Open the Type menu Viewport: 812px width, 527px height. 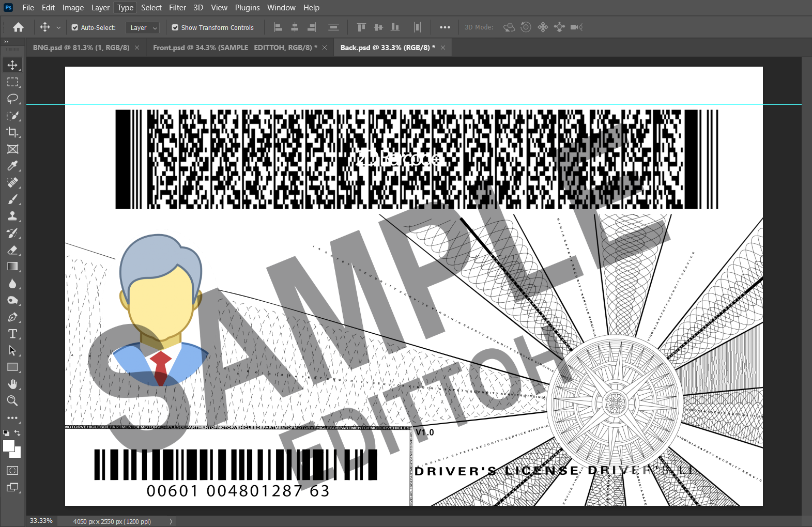tap(125, 8)
